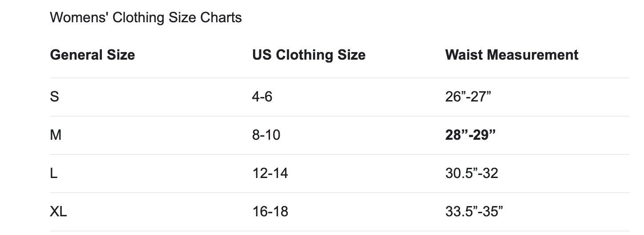The width and height of the screenshot is (644, 235).
Task: Click the waist measurement 26”-27”
Action: coord(468,97)
